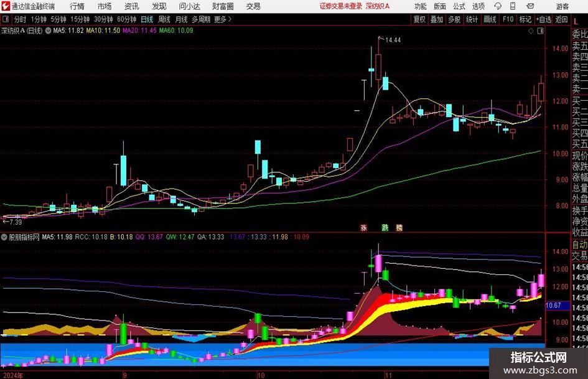Image resolution: width=588 pixels, height=379 pixels.
Task: Click the 跌 marker icon
Action: (x=385, y=227)
